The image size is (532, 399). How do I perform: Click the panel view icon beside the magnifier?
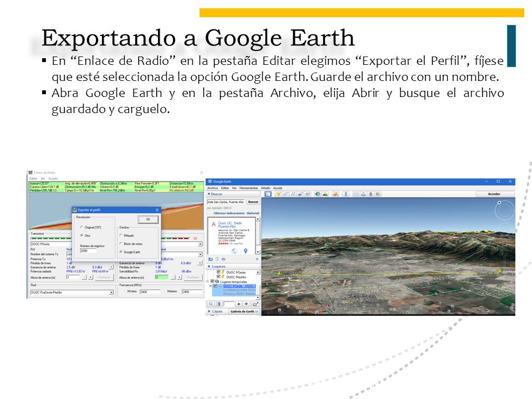pyautogui.click(x=218, y=304)
